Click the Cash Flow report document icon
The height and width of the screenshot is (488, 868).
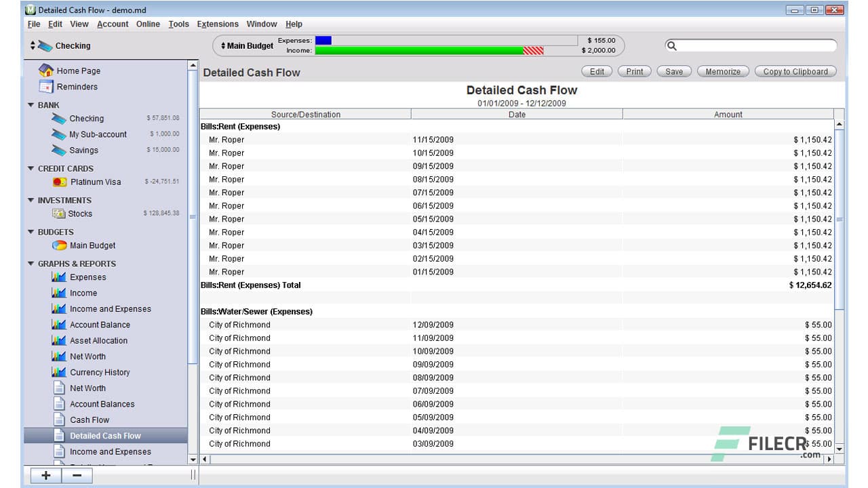tap(59, 420)
